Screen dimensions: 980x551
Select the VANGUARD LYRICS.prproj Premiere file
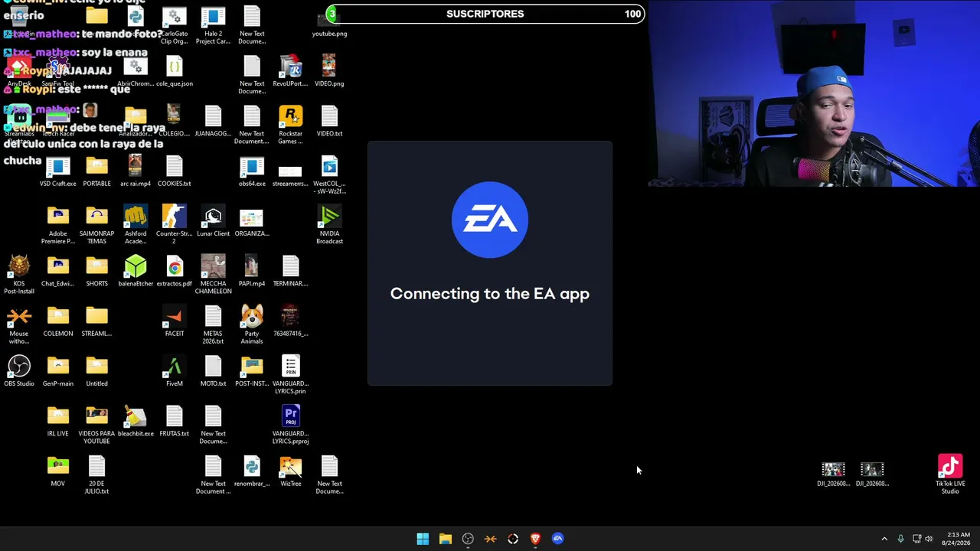(x=290, y=417)
